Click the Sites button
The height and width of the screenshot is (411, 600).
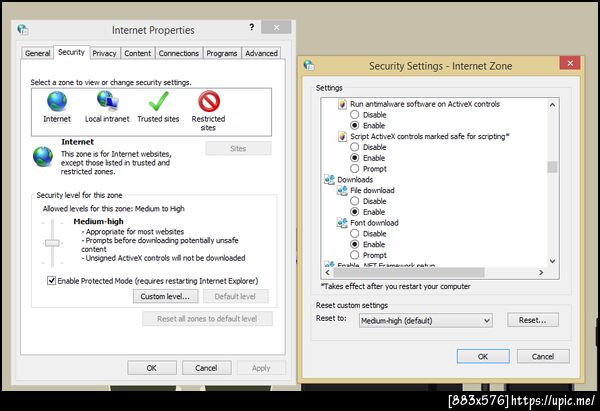click(x=238, y=148)
